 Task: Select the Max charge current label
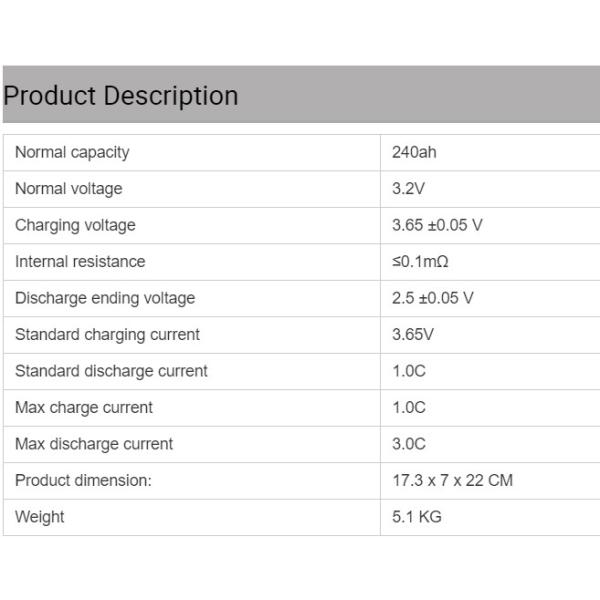click(x=84, y=408)
